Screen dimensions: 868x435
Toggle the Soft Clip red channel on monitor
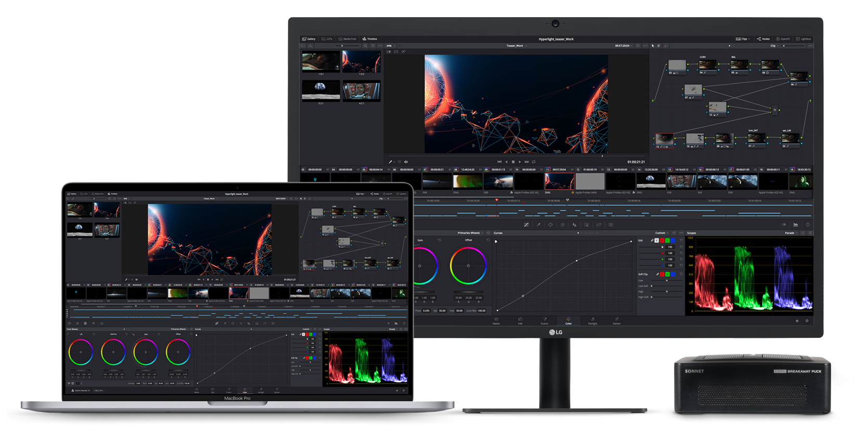pyautogui.click(x=662, y=274)
